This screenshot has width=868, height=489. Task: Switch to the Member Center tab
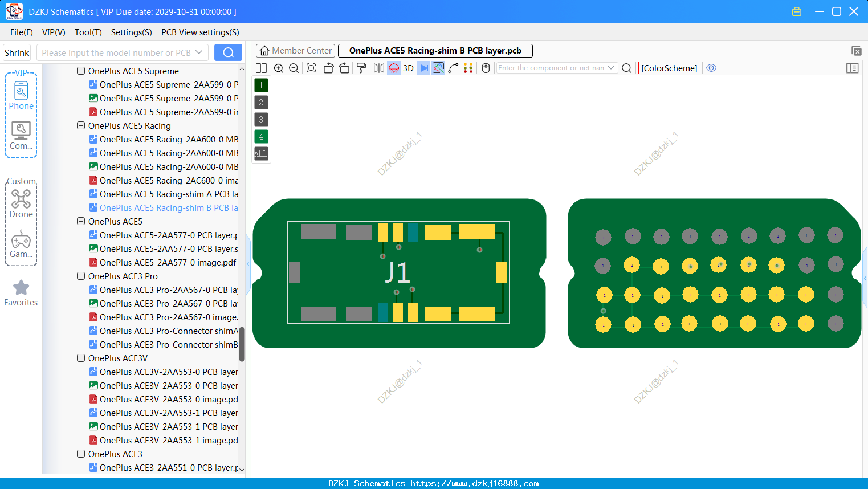point(295,51)
